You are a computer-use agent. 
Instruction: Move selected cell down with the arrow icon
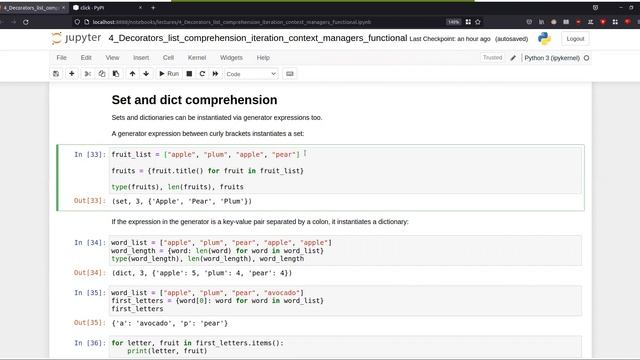(146, 74)
